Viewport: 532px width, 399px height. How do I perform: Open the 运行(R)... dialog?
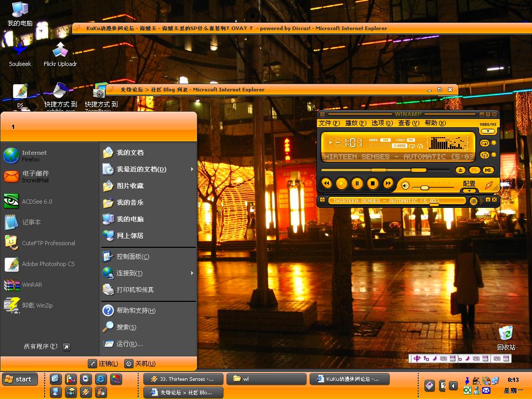click(149, 344)
